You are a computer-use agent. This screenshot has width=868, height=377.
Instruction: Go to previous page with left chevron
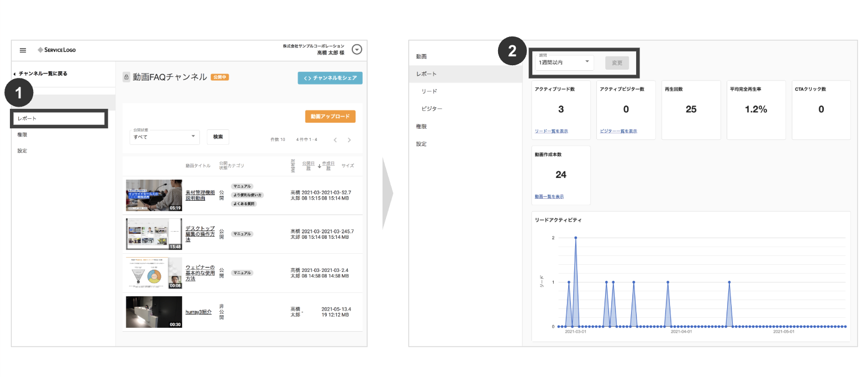335,140
